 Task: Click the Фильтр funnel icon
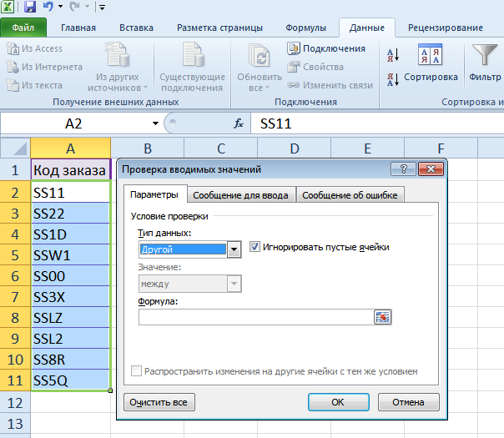pyautogui.click(x=485, y=57)
